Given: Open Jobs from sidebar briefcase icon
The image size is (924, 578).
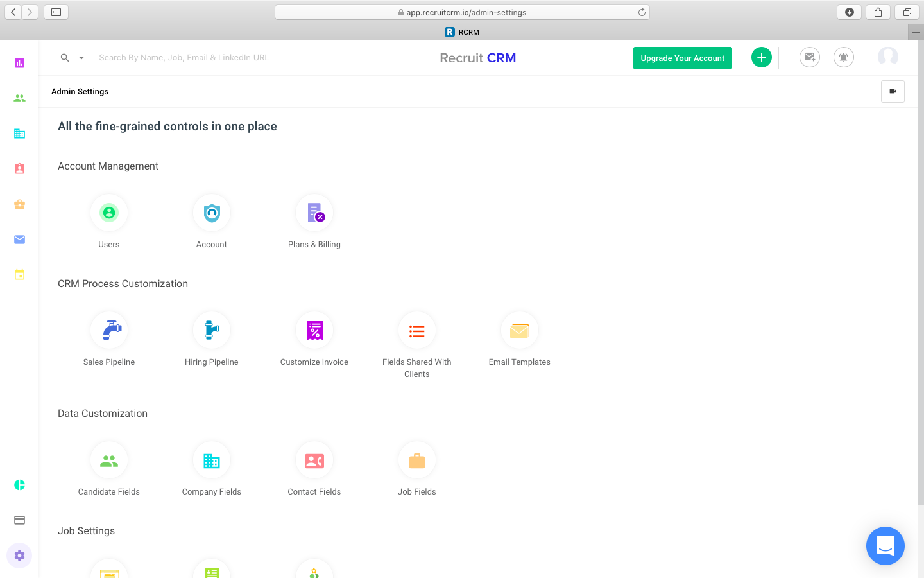Looking at the screenshot, I should pyautogui.click(x=20, y=204).
